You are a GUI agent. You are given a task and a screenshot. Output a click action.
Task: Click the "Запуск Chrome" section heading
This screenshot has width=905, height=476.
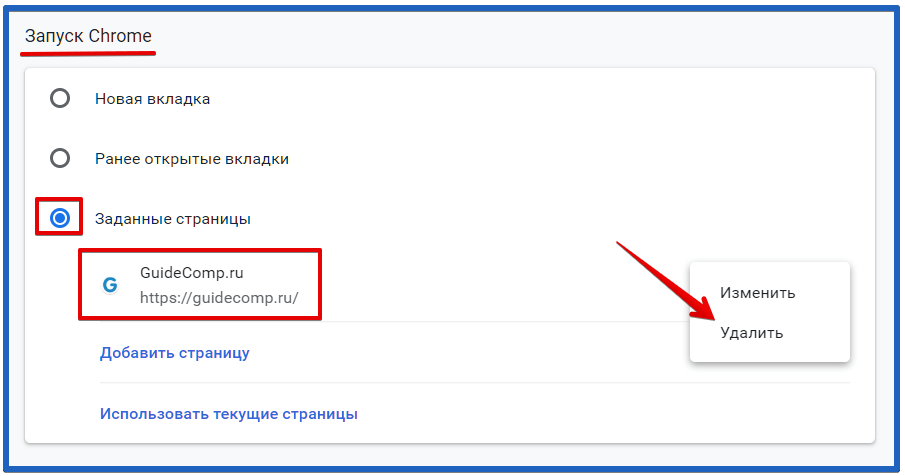(x=88, y=36)
